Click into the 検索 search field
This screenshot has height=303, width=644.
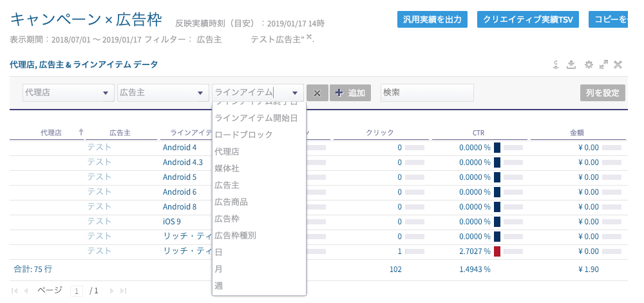tap(427, 93)
